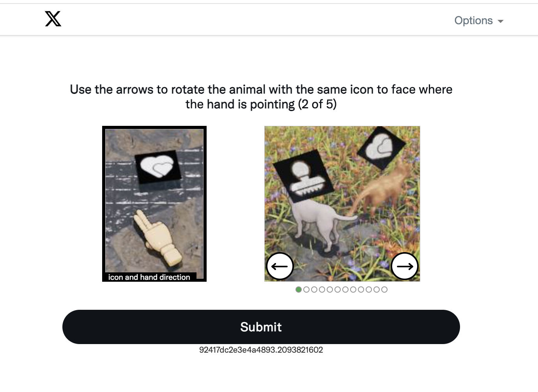Click the caret arrow next to Options
Screen dimensions: 538x392
click(501, 21)
